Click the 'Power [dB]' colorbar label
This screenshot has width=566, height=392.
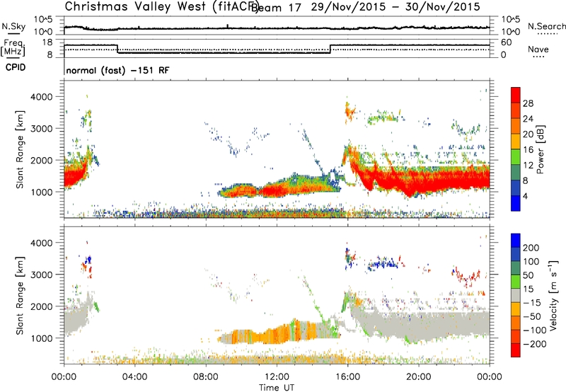[x=541, y=149]
